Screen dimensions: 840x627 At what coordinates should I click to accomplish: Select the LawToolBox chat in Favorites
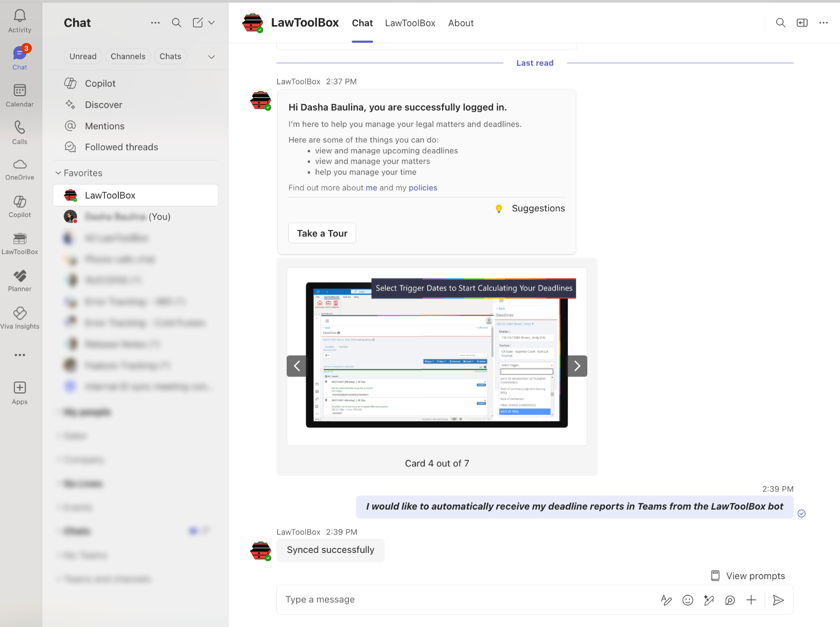click(x=136, y=195)
